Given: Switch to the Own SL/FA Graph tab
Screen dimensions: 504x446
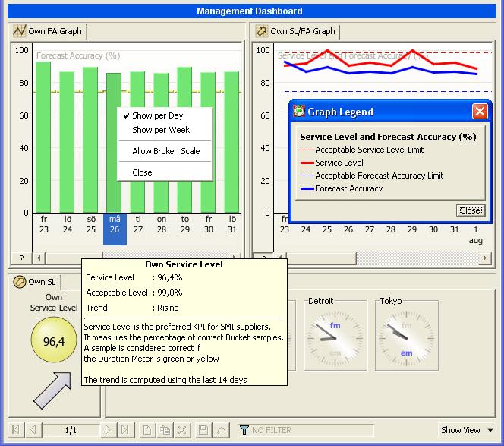Looking at the screenshot, I should click(296, 31).
